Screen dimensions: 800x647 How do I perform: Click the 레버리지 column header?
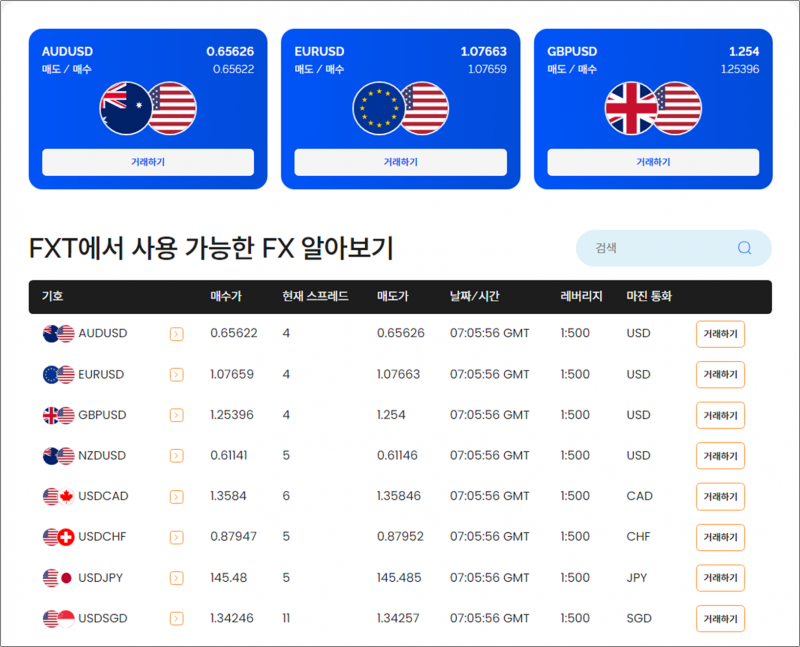581,296
